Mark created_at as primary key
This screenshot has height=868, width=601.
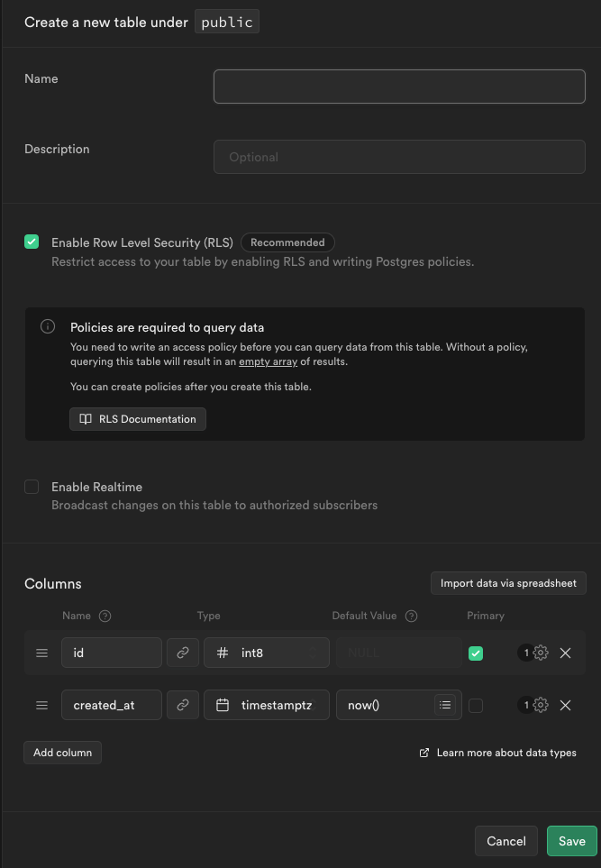pyautogui.click(x=476, y=706)
